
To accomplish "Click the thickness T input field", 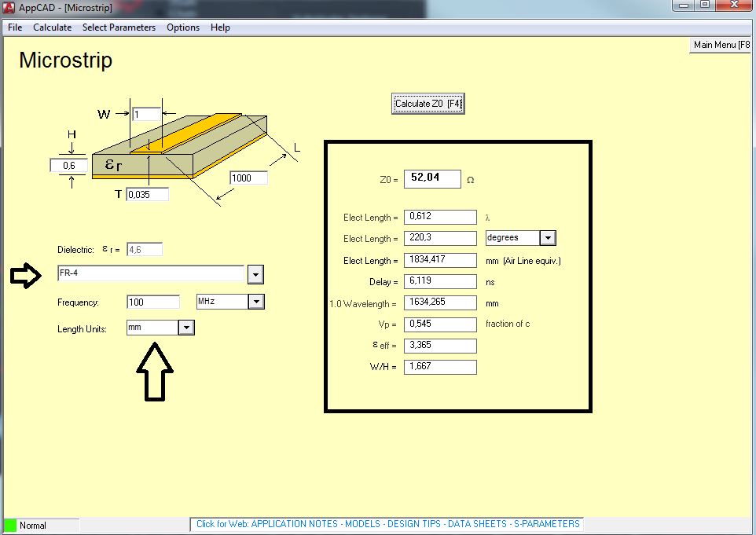I will [x=147, y=194].
